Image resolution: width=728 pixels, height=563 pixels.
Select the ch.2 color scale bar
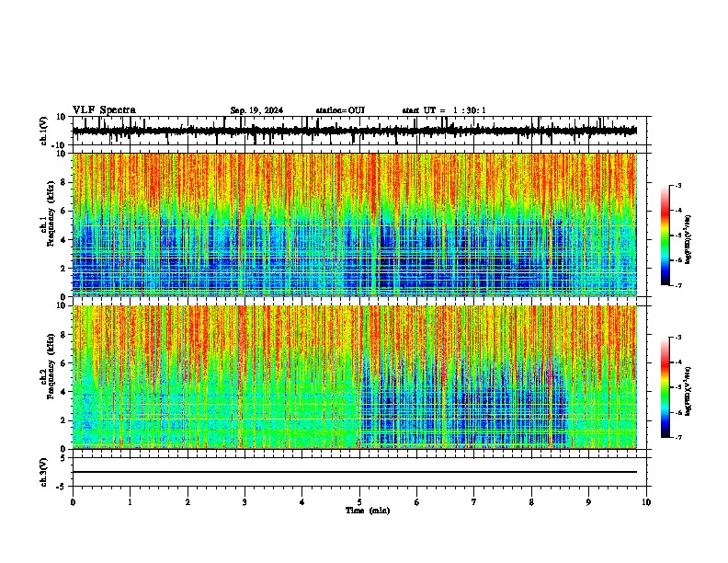click(x=665, y=387)
